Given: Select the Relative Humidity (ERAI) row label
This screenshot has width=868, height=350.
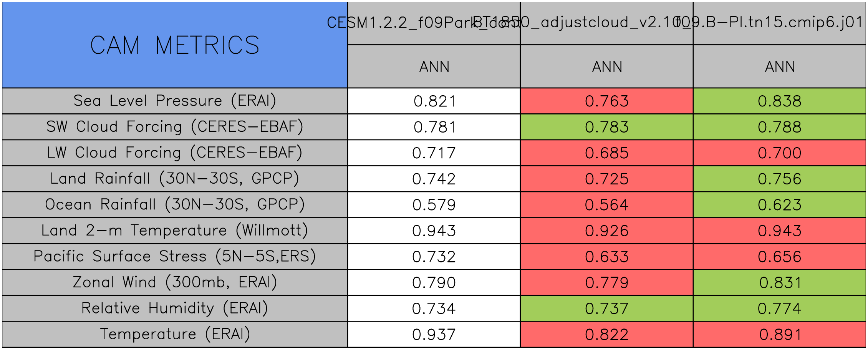Looking at the screenshot, I should [x=175, y=308].
